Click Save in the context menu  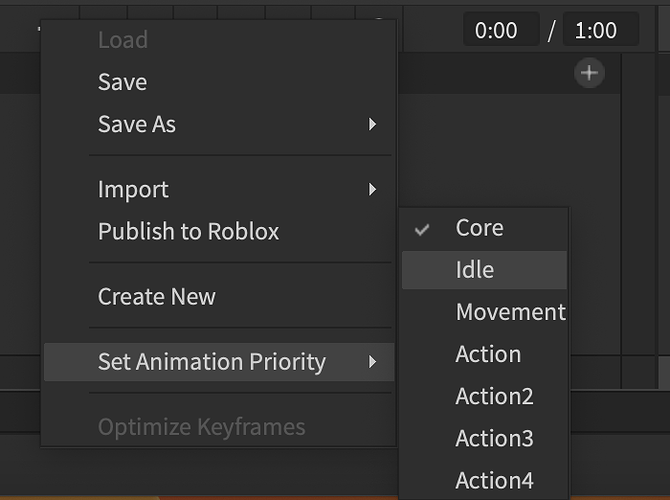tap(123, 82)
